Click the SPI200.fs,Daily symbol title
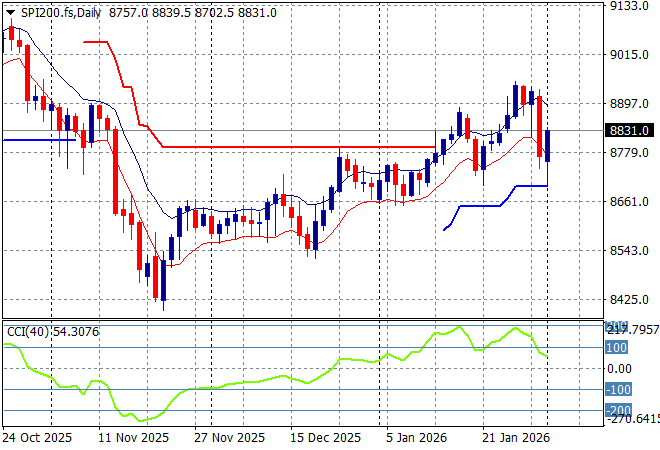 click(x=61, y=13)
